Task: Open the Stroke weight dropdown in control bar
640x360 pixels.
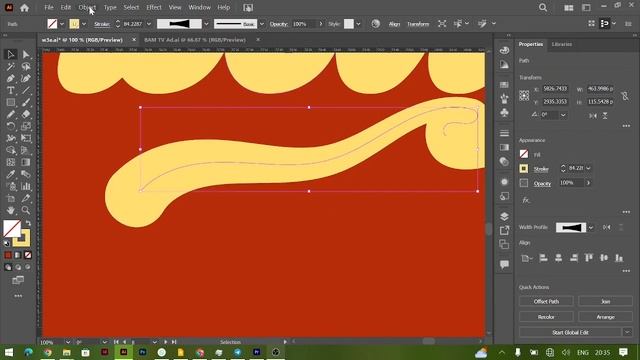Action: click(x=149, y=24)
